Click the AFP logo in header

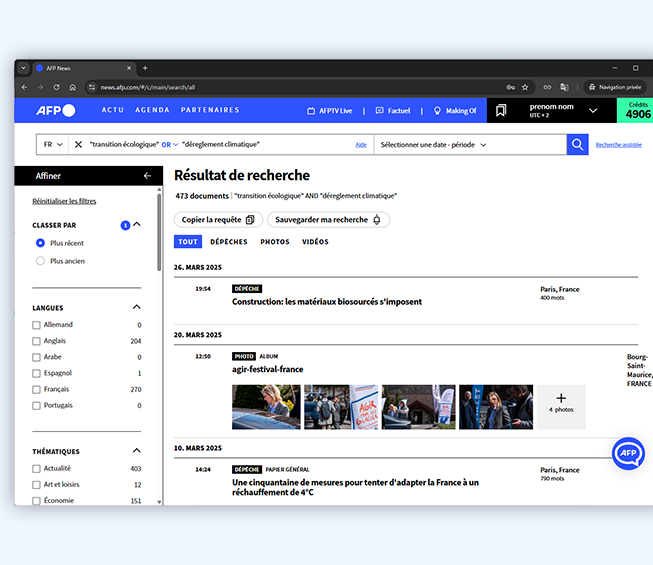55,110
